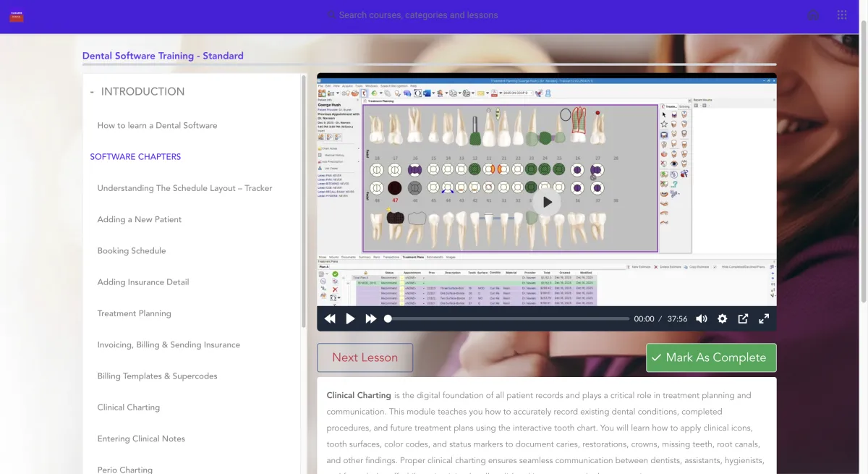Open the 'Clinical Charting' lesson
Image resolution: width=868 pixels, height=474 pixels.
coord(129,407)
